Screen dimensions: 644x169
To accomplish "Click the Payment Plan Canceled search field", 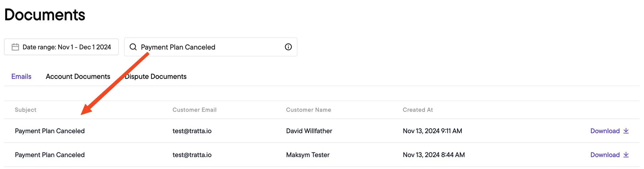I will pyautogui.click(x=211, y=47).
